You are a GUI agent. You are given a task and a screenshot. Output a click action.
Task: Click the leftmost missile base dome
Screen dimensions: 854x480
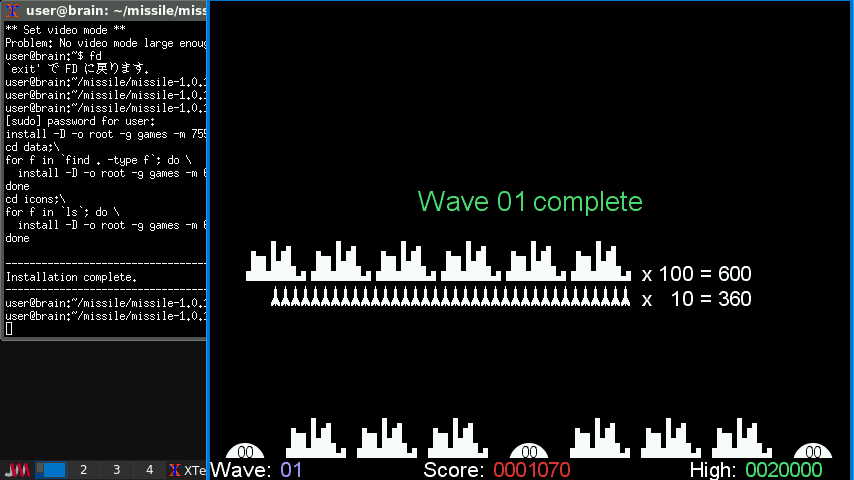click(x=245, y=451)
